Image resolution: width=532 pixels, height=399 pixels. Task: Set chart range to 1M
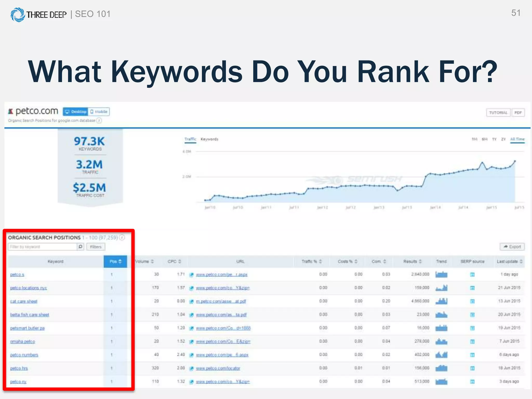475,139
